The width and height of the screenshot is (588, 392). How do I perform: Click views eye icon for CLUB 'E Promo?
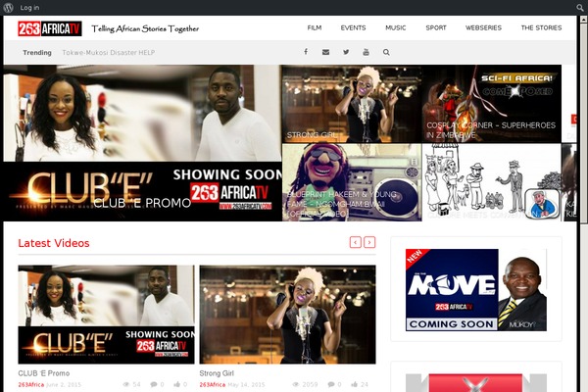[x=126, y=384]
